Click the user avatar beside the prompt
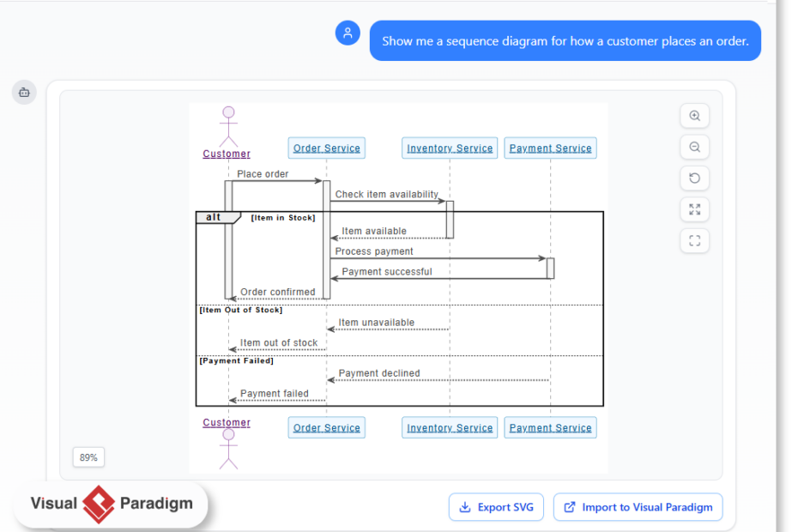This screenshot has width=798, height=532. [x=348, y=33]
